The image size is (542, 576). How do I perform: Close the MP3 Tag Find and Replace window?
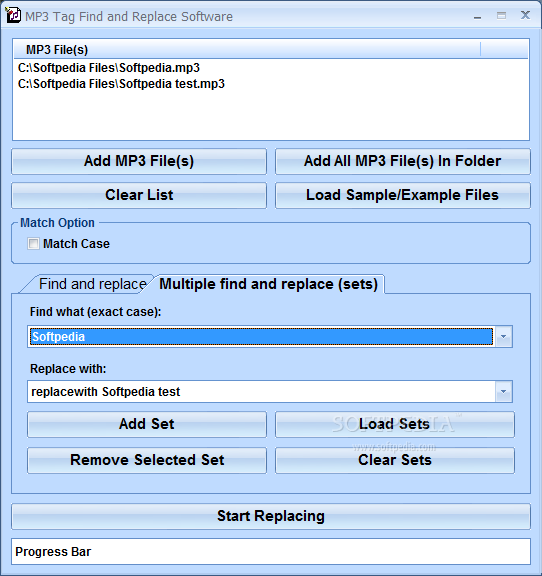525,15
